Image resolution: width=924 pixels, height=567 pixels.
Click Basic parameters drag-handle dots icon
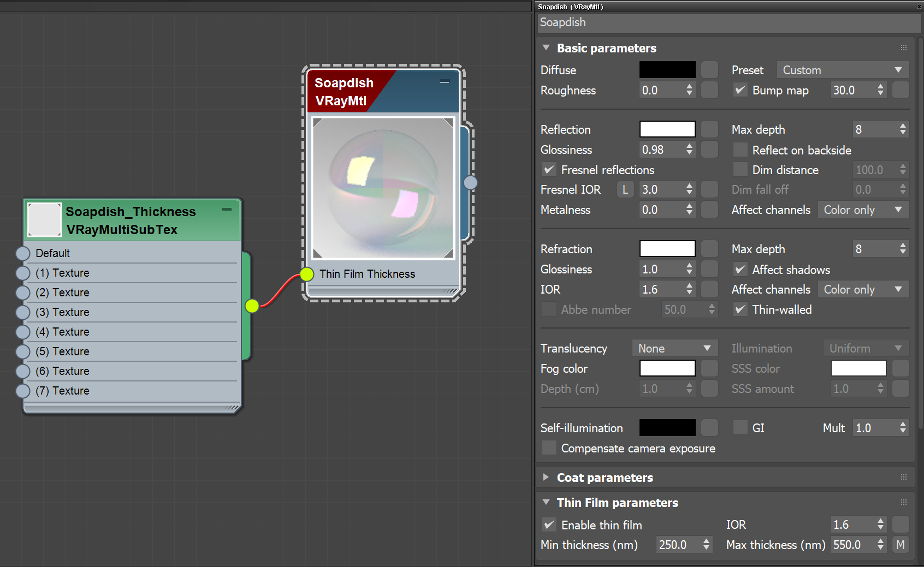903,47
